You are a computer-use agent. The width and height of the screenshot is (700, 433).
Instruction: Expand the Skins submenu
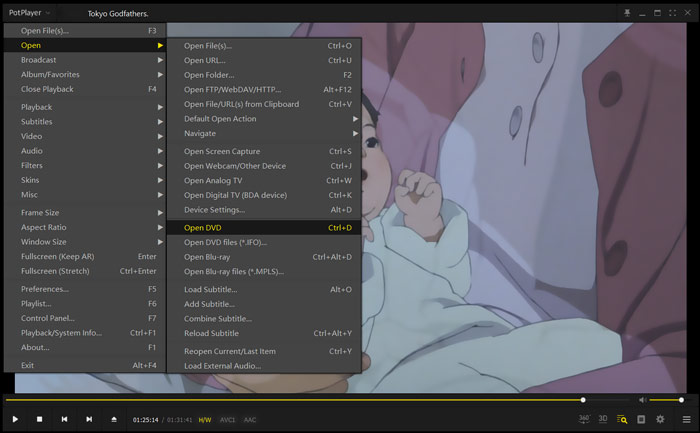[85, 180]
